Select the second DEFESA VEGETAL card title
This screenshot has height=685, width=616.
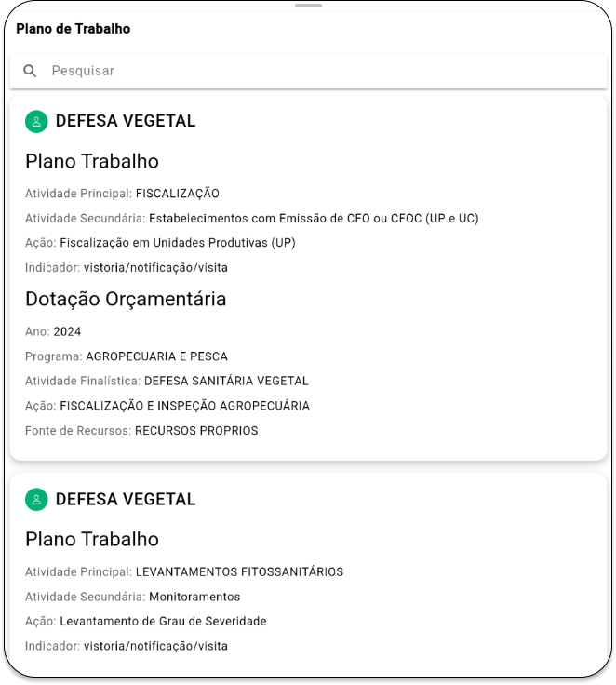(x=126, y=500)
